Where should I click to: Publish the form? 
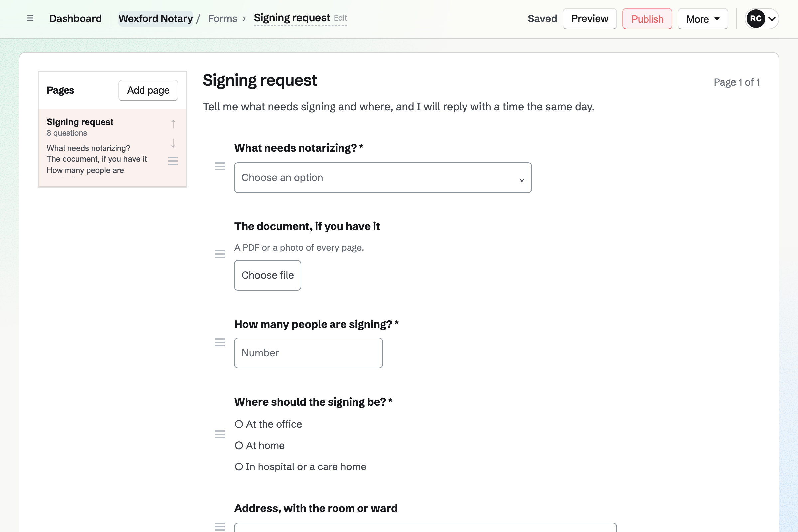[647, 19]
